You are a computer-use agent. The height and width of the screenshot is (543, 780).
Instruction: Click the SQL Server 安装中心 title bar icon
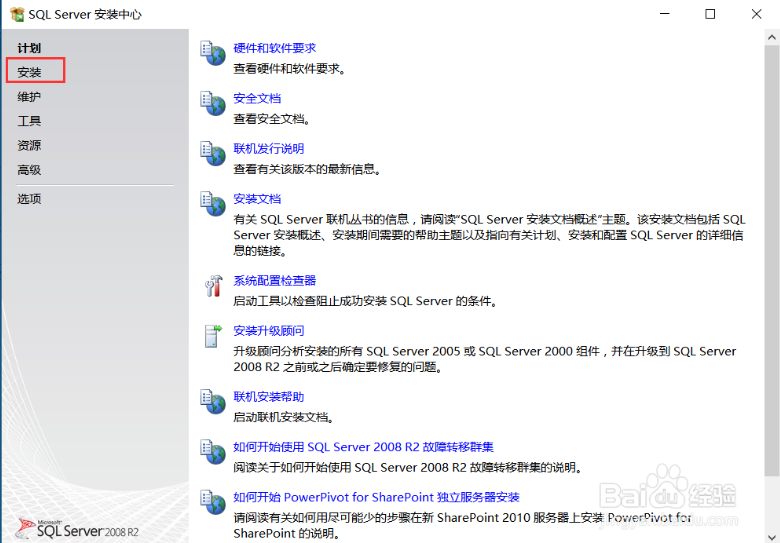(17, 14)
